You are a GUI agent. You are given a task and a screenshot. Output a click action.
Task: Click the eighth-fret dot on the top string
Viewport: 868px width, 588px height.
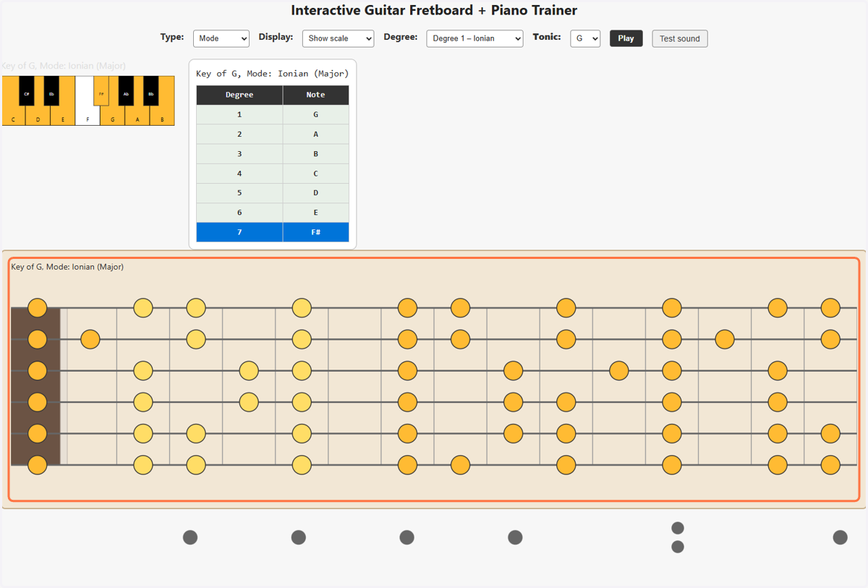[461, 308]
